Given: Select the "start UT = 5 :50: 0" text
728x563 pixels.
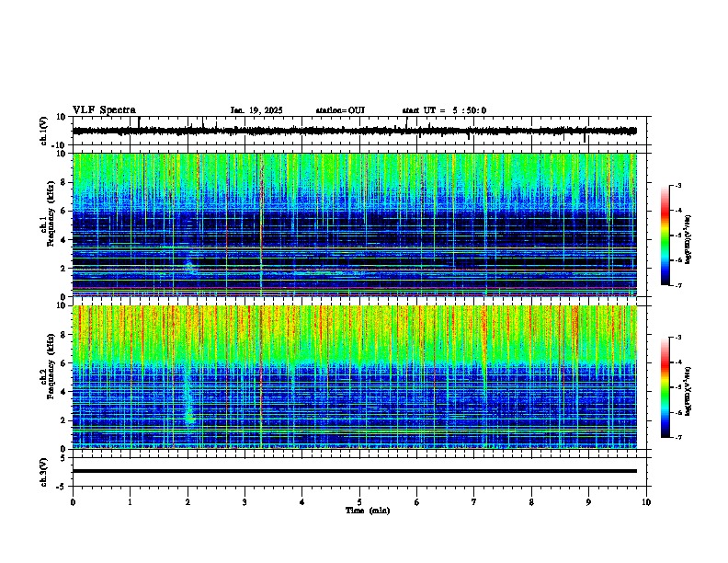Looking at the screenshot, I should [444, 110].
